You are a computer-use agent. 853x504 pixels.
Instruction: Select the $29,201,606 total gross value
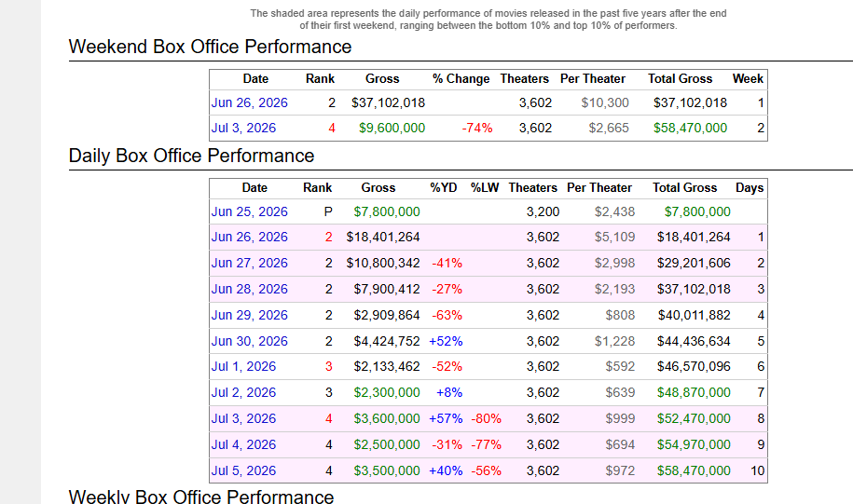tap(694, 263)
